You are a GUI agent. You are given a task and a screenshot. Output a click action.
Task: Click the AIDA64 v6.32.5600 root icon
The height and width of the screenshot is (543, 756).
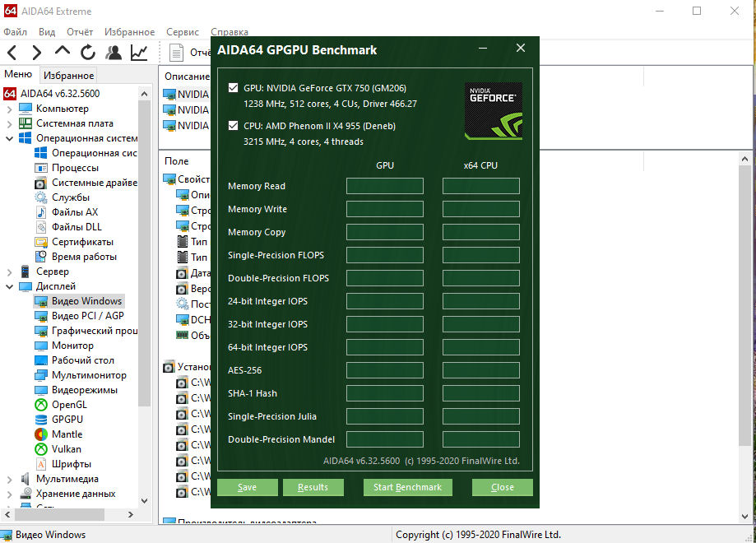pyautogui.click(x=10, y=94)
